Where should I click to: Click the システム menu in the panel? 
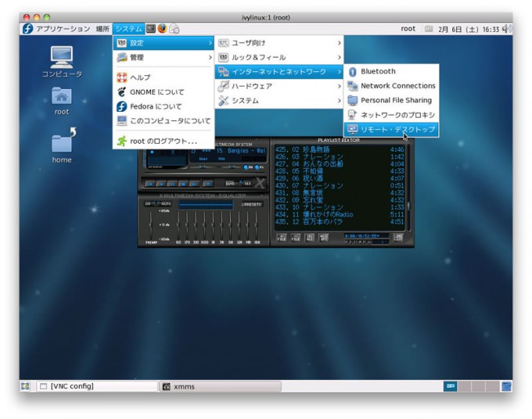(128, 29)
